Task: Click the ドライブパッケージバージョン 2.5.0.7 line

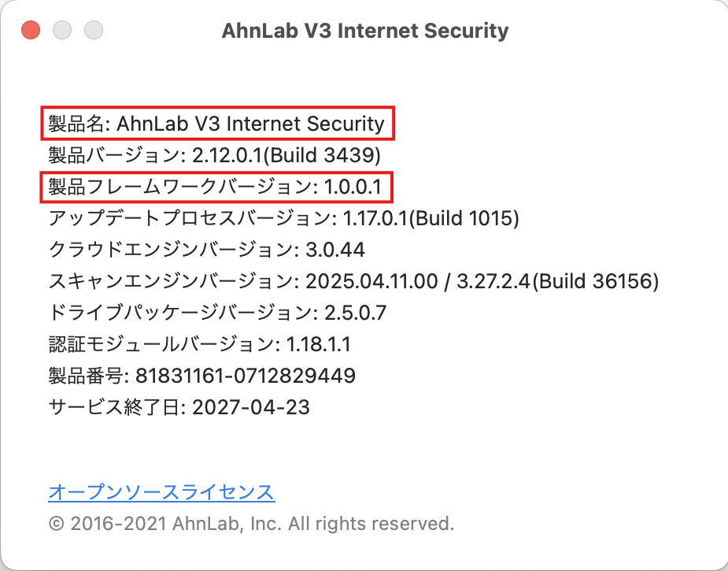Action: click(x=217, y=313)
